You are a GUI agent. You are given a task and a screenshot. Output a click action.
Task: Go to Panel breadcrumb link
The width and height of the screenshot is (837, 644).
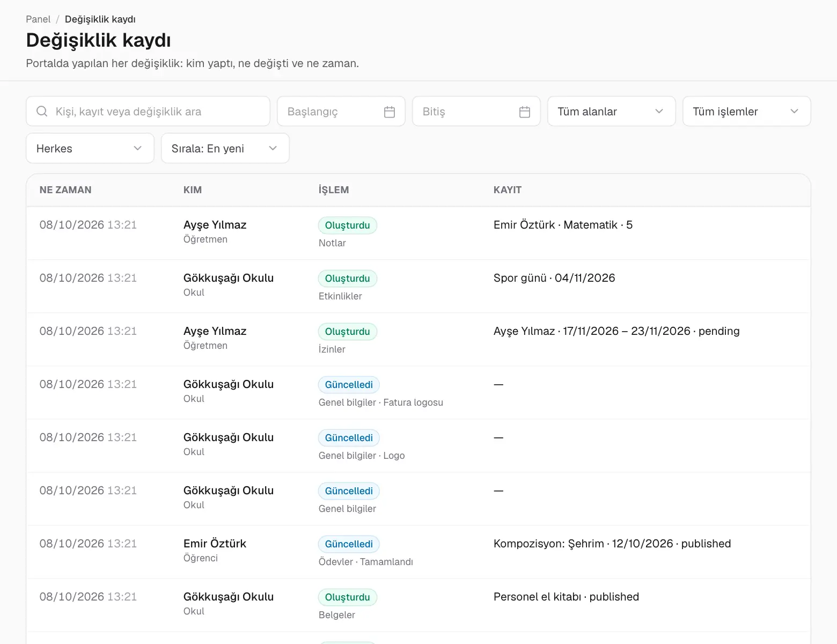pos(38,19)
